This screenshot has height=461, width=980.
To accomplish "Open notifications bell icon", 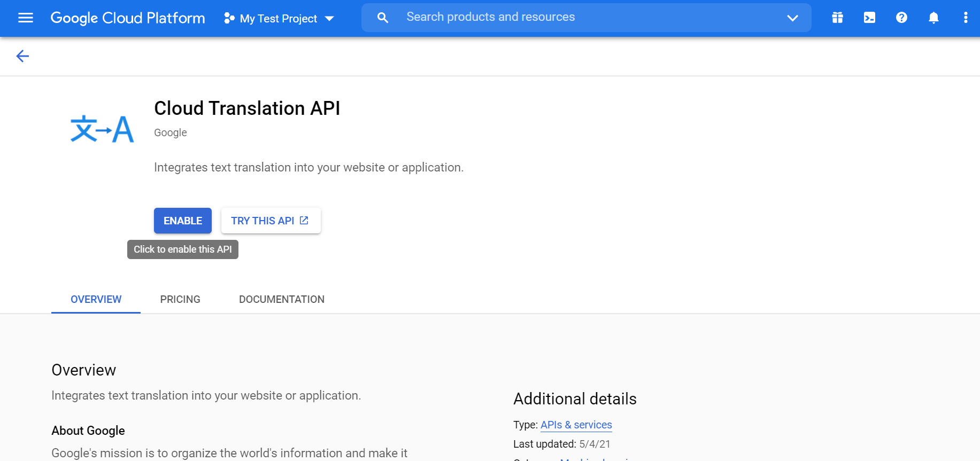I will pyautogui.click(x=933, y=18).
